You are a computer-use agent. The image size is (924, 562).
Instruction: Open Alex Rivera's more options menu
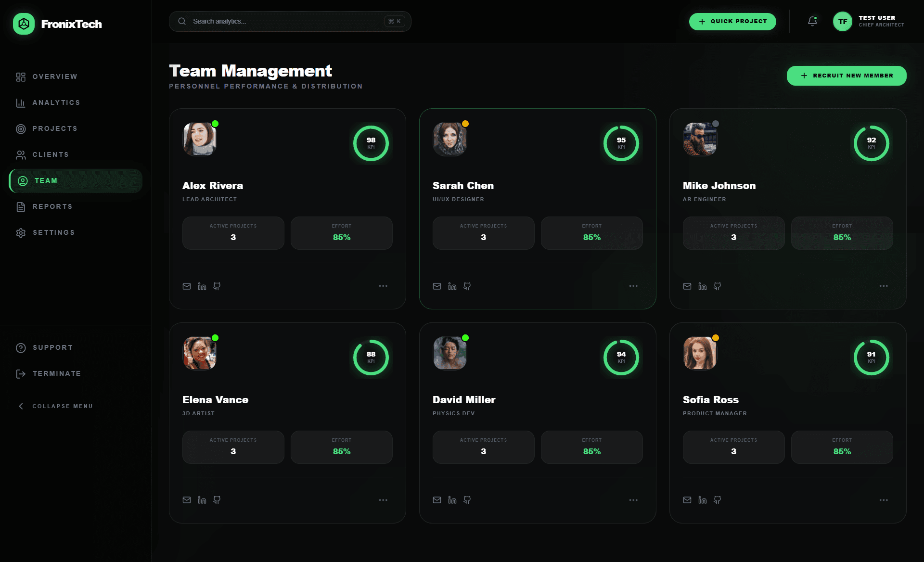pos(383,286)
